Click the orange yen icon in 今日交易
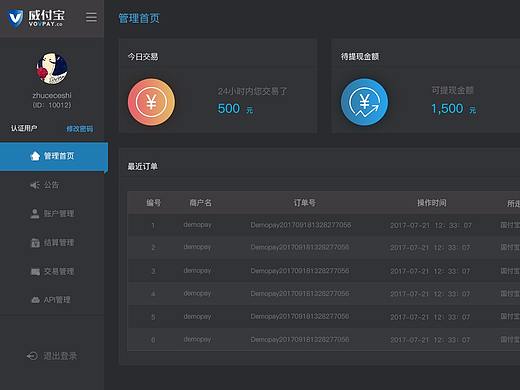The height and width of the screenshot is (390, 520). [x=151, y=102]
